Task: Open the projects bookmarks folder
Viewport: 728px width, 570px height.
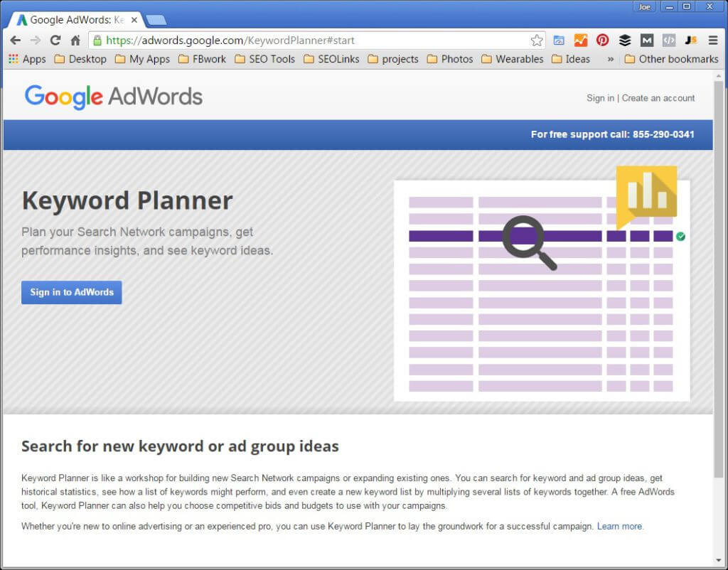Action: point(393,59)
